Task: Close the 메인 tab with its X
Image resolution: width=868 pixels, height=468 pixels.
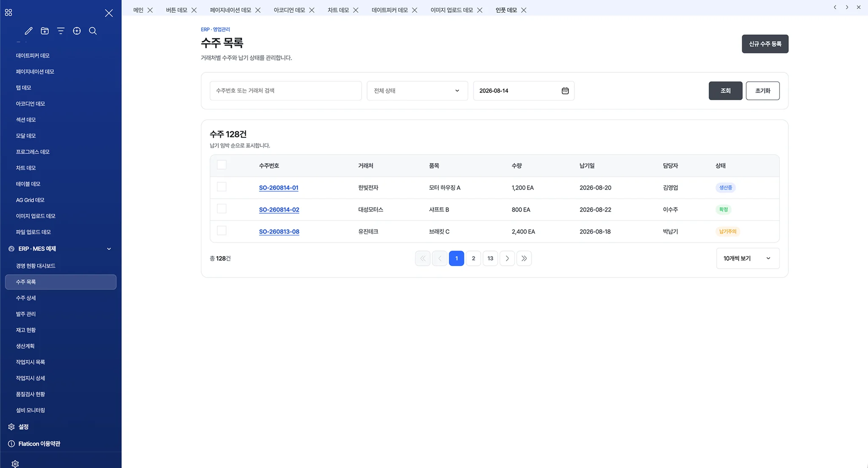Action: (150, 10)
